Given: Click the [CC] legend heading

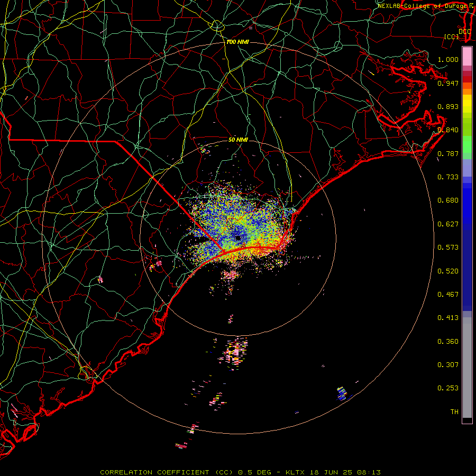Looking at the screenshot, I should pyautogui.click(x=452, y=36).
